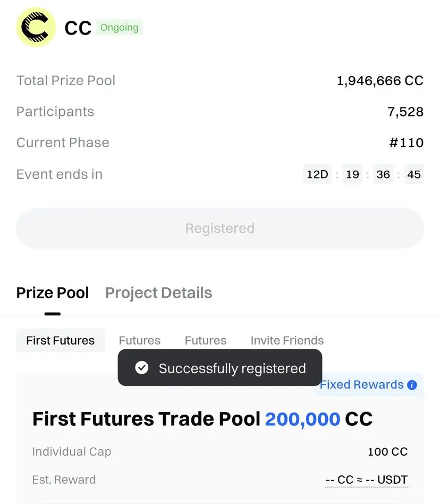Dismiss the Successfully registered toast message
This screenshot has height=504, width=440.
click(x=220, y=368)
